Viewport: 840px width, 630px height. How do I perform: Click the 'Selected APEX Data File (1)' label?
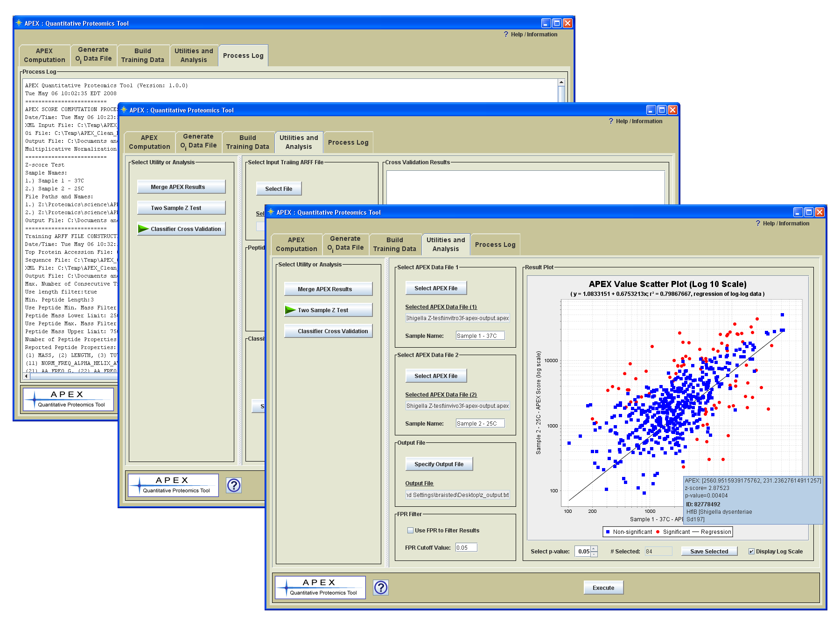[441, 307]
